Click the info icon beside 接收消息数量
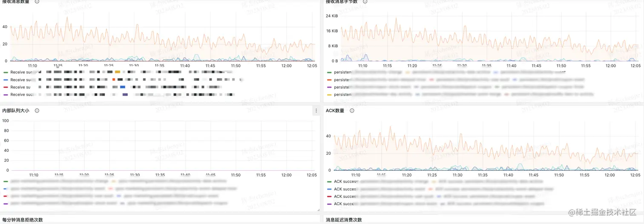 coord(37,1)
